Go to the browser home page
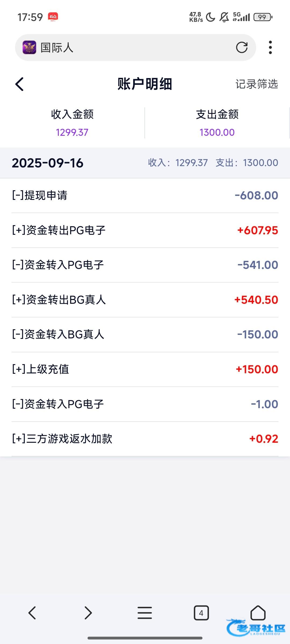This screenshot has width=290, height=644. tap(258, 613)
